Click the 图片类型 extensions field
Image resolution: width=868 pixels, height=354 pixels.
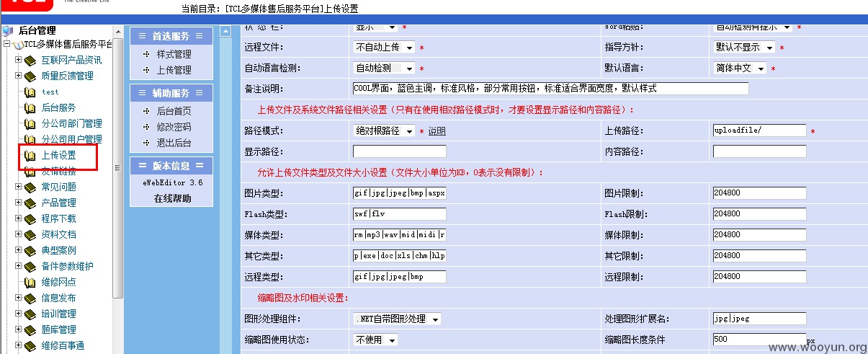tap(400, 193)
